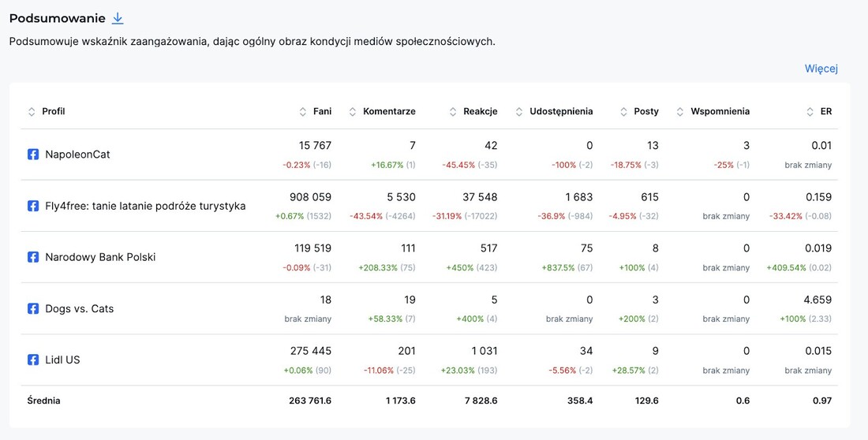The height and width of the screenshot is (440, 868).
Task: Click Narodowy Bank Polski reactions 517
Action: (488, 248)
